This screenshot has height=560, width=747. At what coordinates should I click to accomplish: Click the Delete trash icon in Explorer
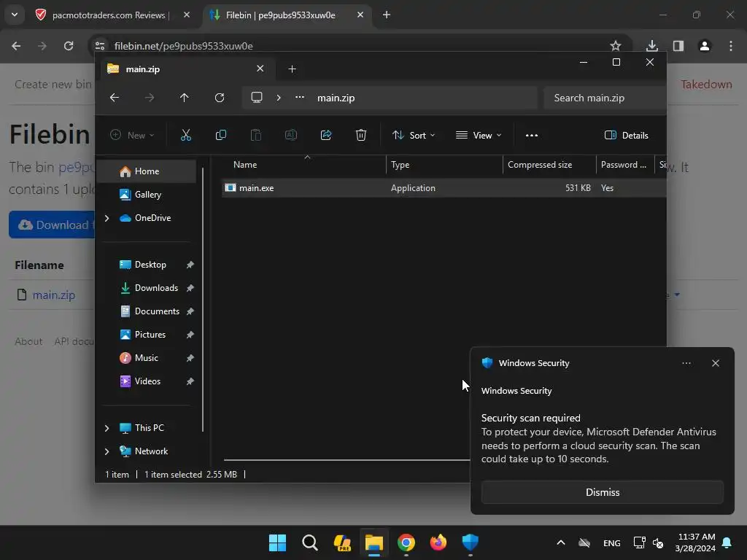(361, 135)
